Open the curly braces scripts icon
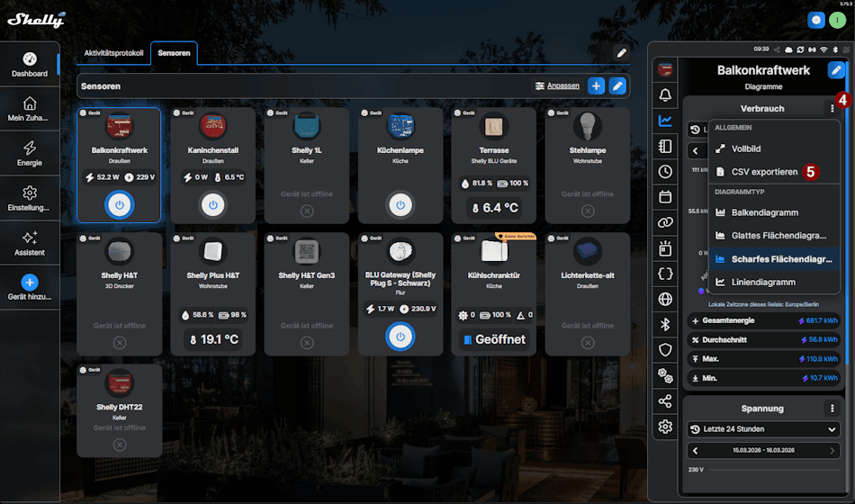 (665, 274)
